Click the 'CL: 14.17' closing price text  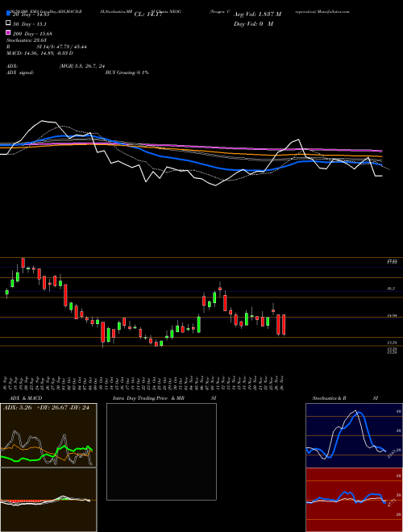pos(148,15)
